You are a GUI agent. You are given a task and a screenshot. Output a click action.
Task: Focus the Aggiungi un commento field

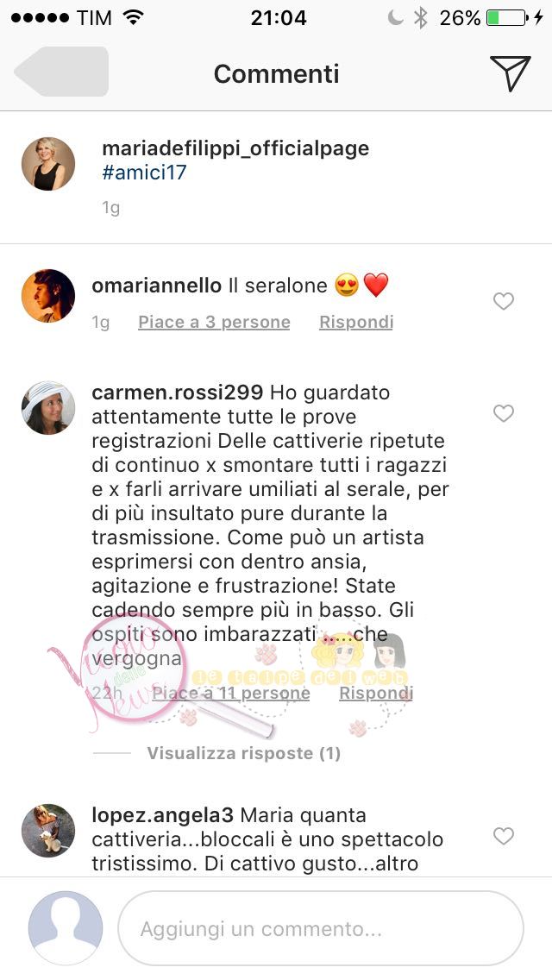321,928
